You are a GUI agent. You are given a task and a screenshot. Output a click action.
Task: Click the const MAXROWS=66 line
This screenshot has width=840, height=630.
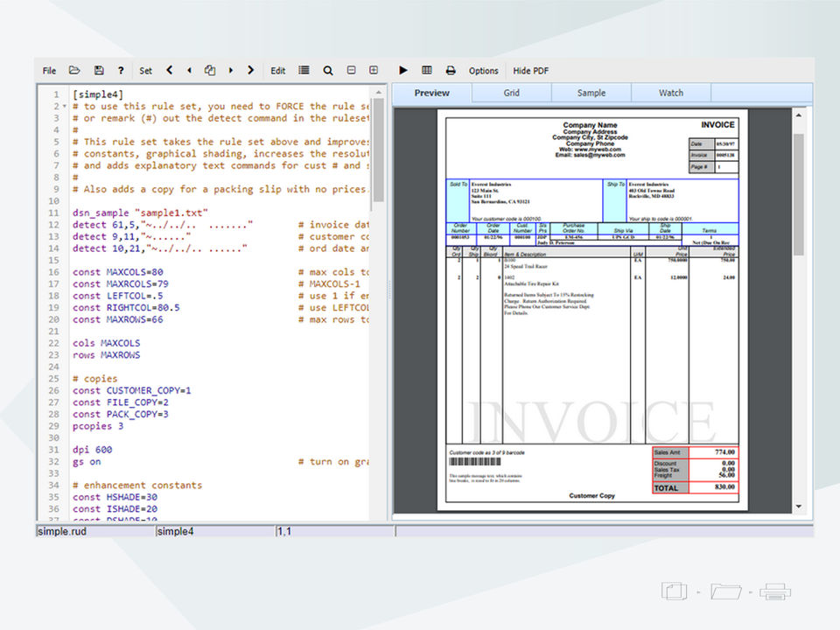[x=118, y=319]
